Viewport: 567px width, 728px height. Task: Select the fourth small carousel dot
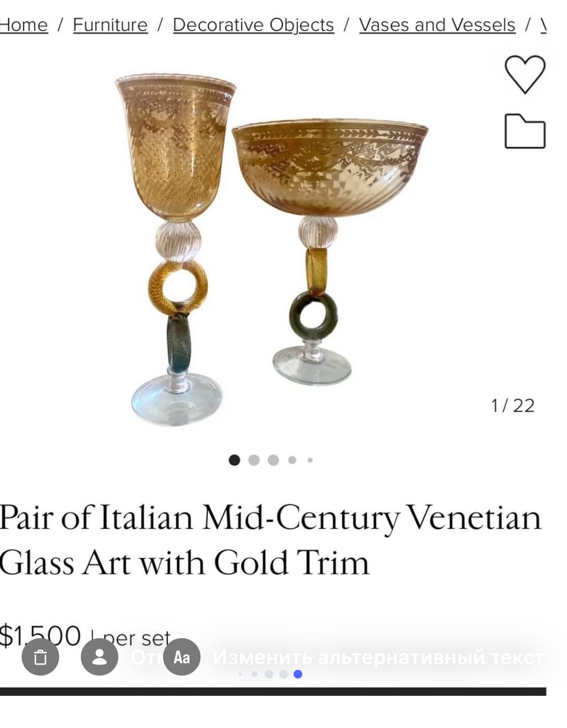pyautogui.click(x=292, y=460)
